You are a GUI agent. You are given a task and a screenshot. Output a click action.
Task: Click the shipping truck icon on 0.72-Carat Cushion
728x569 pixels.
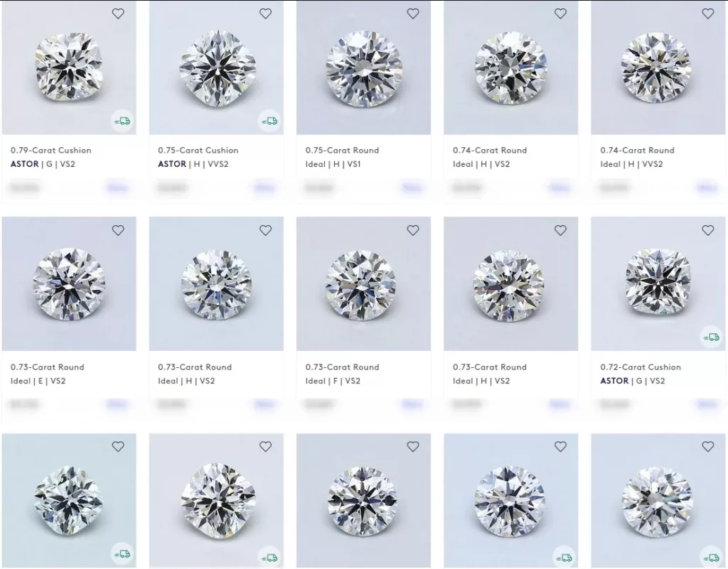pos(711,337)
